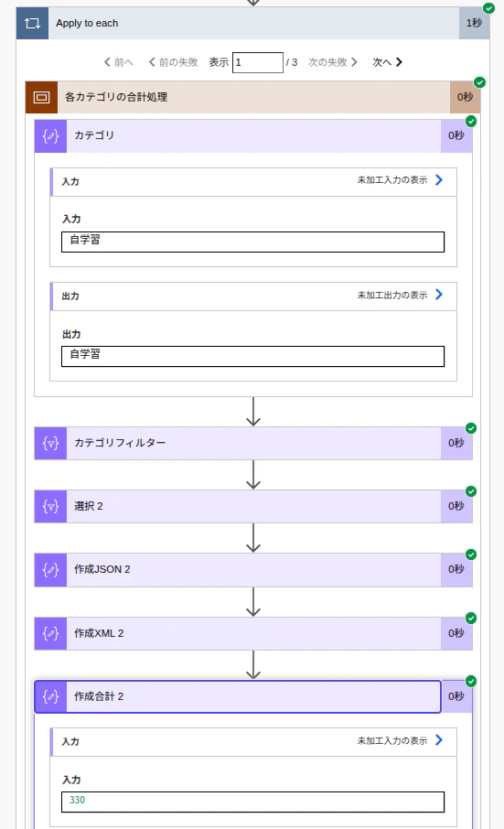Click the 作成XML 2 compose icon
Viewport: 504px width, 829px height.
click(x=50, y=633)
